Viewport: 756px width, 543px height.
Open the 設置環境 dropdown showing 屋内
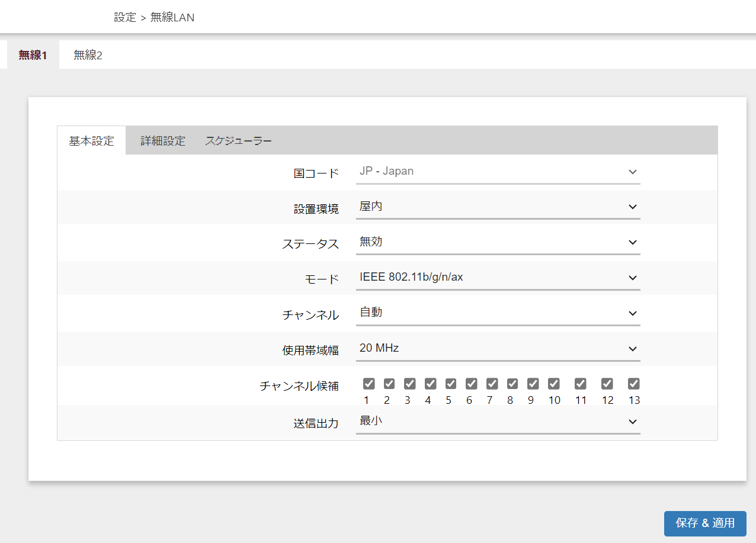(498, 207)
